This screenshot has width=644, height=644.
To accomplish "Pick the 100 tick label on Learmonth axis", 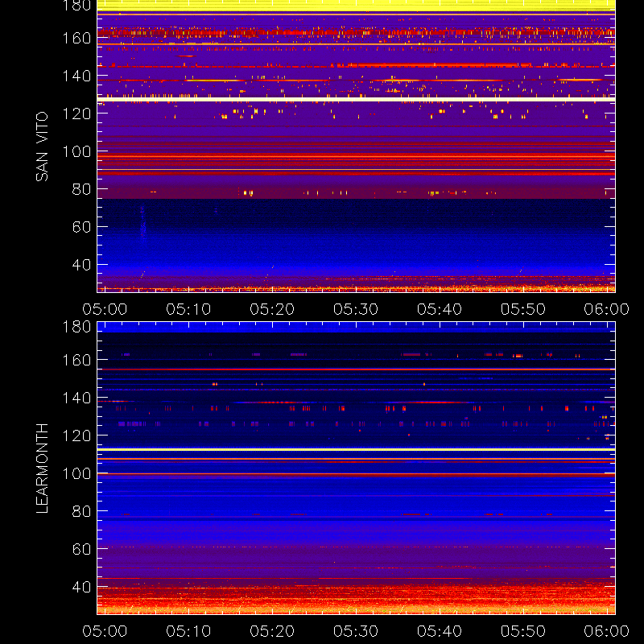I will 76,473.
